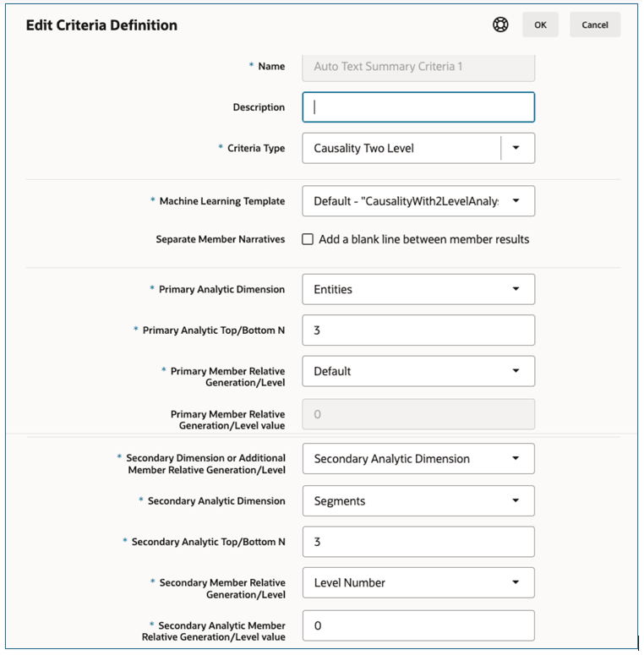Click the Criteria Type label
This screenshot has width=644, height=655.
pos(256,148)
